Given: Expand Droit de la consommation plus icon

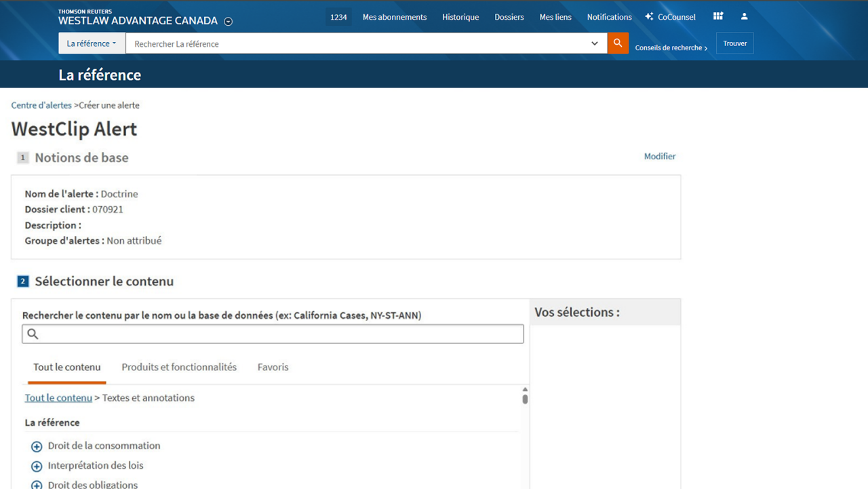Looking at the screenshot, I should pyautogui.click(x=37, y=446).
